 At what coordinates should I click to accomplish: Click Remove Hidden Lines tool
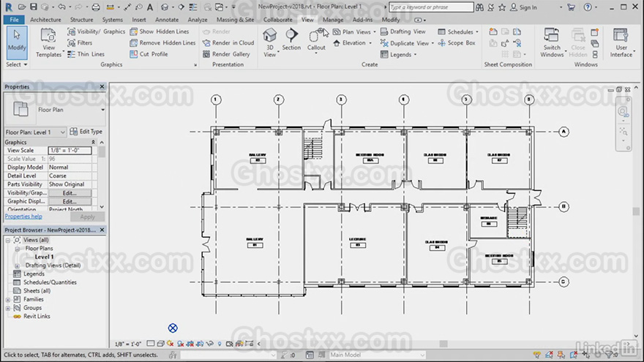pos(162,42)
